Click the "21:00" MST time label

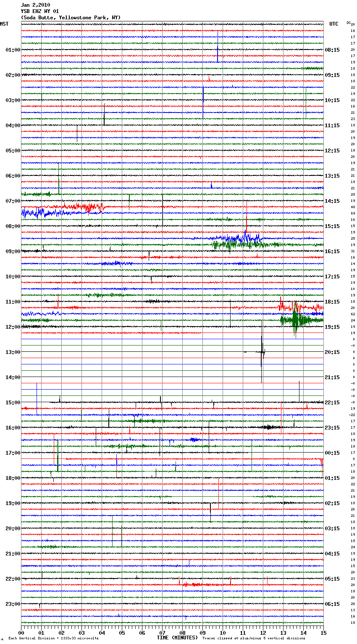[x=13, y=554]
